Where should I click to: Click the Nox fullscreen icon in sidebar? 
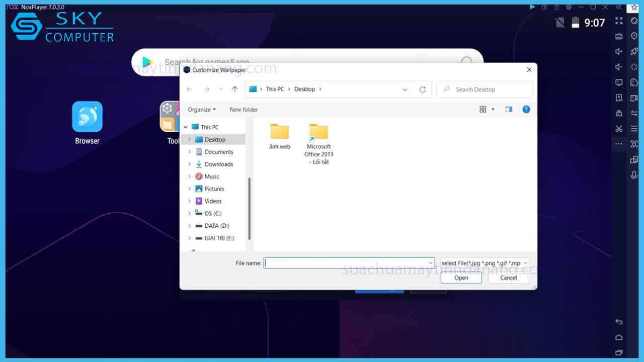619,21
